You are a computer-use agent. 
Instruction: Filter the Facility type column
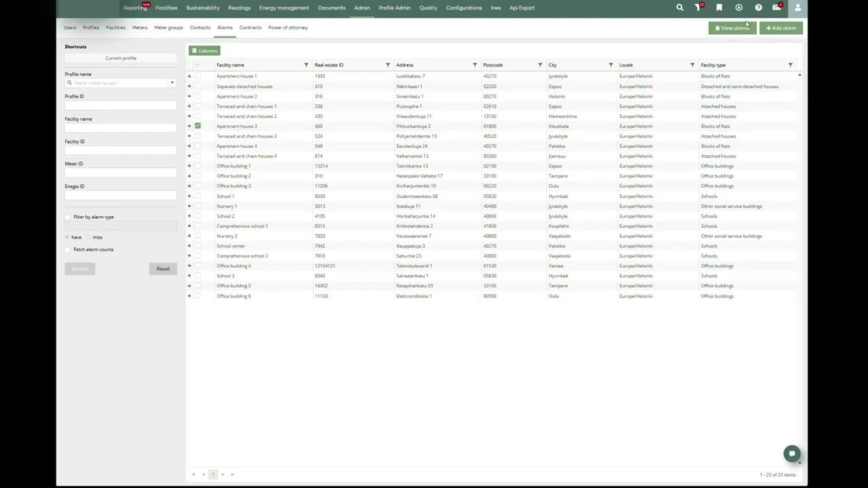pos(790,65)
